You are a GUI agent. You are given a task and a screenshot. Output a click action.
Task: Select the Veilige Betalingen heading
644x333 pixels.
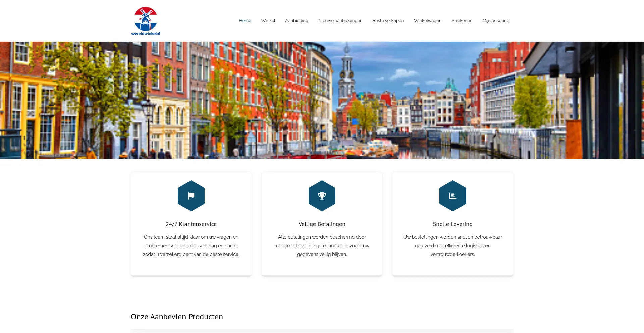click(322, 224)
